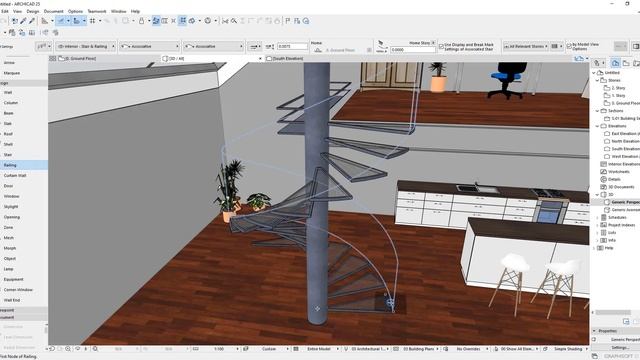640x360 pixels.
Task: Select the Marquee tool
Action: 12,73
